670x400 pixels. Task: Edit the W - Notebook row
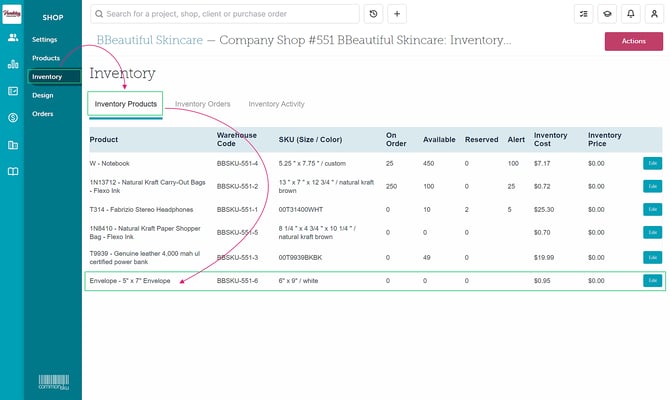[652, 163]
